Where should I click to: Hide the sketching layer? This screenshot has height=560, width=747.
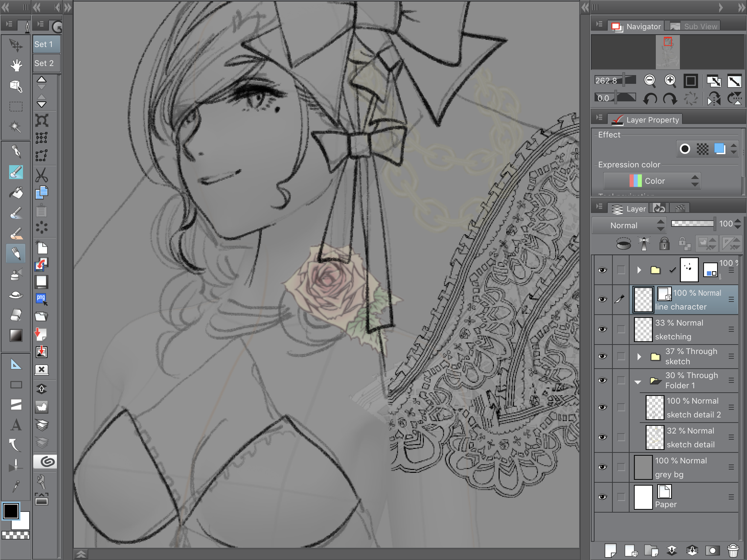[x=603, y=329]
